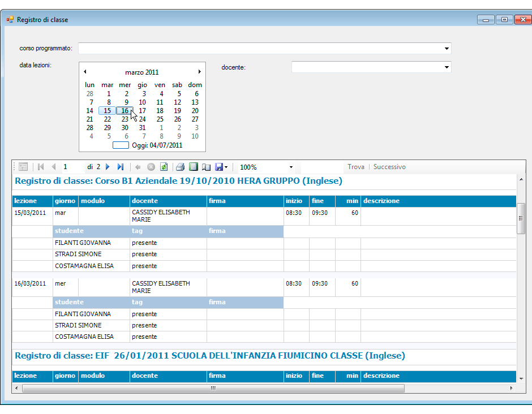Click the toolbar grip handle
Image resolution: width=532 pixels, height=414 pixels.
tap(14, 167)
